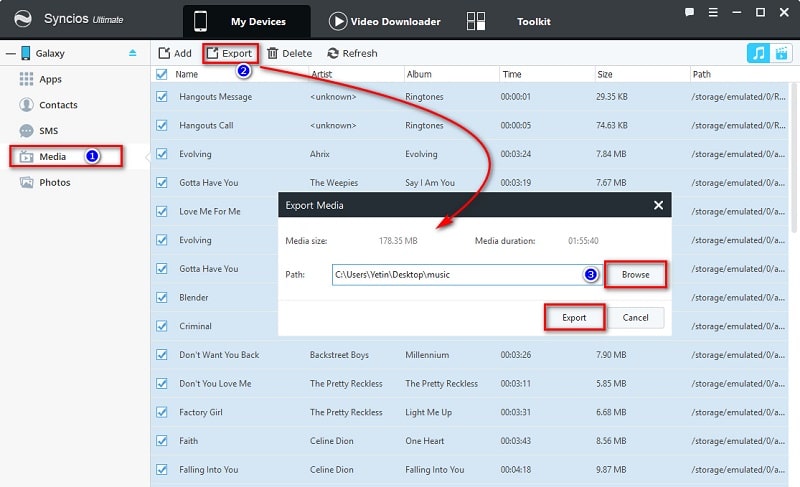Click the Video Downloader play icon
This screenshot has width=800, height=487.
[x=338, y=21]
